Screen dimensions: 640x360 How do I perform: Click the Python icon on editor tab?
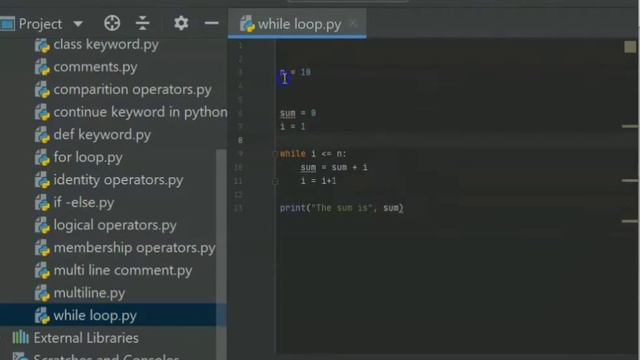click(247, 24)
